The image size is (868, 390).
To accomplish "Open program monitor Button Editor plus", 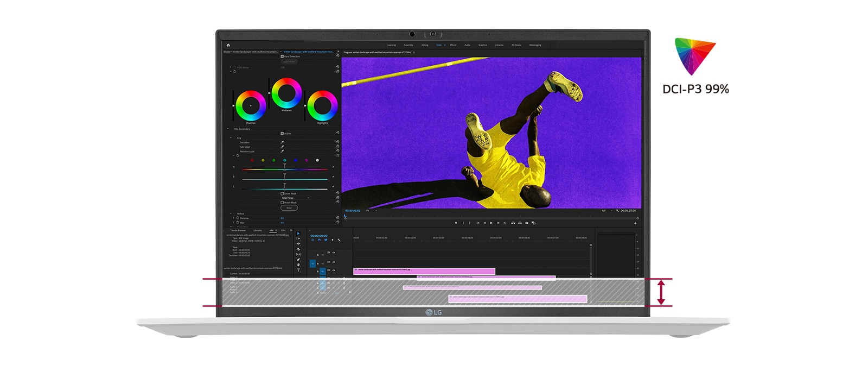I will point(635,223).
